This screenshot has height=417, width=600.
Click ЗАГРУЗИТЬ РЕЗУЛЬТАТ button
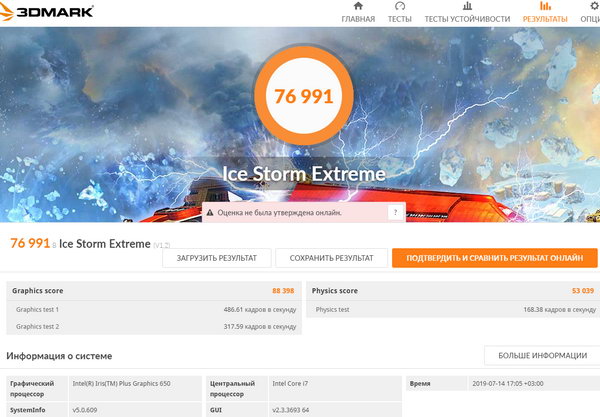[x=217, y=258]
